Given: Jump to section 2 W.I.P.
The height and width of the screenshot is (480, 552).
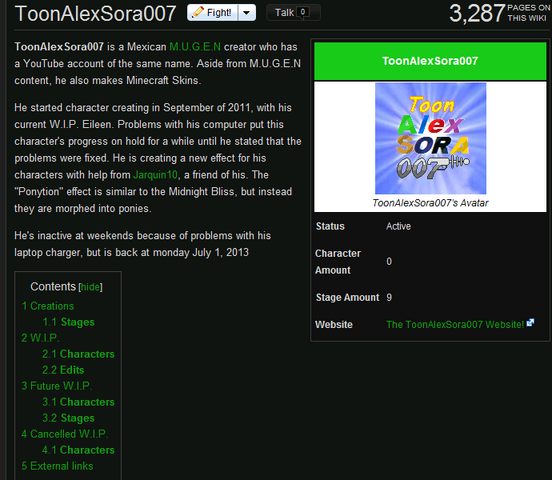Looking at the screenshot, I should click(x=40, y=338).
